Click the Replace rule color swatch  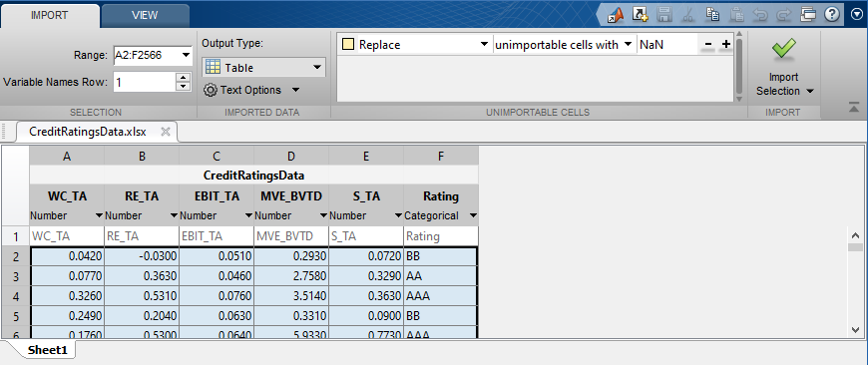(348, 45)
